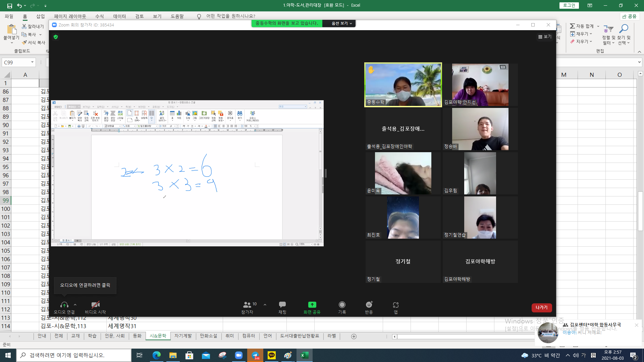
Task: Click the green encryption shield icon
Action: coord(56,37)
